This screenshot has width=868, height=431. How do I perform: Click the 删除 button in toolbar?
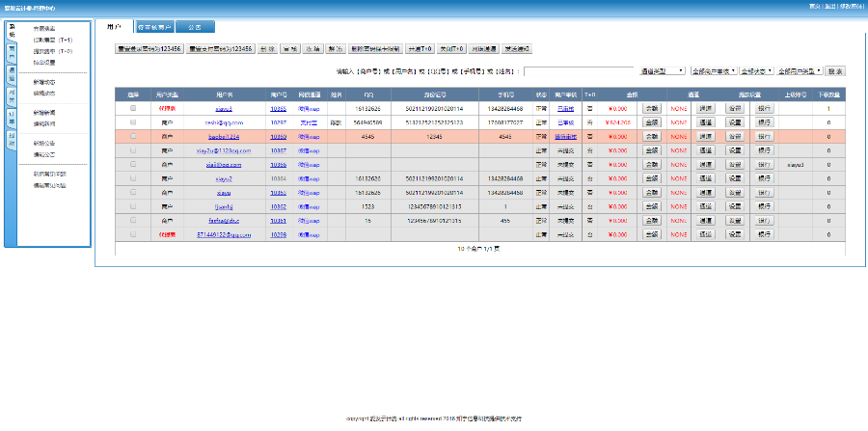pyautogui.click(x=267, y=48)
